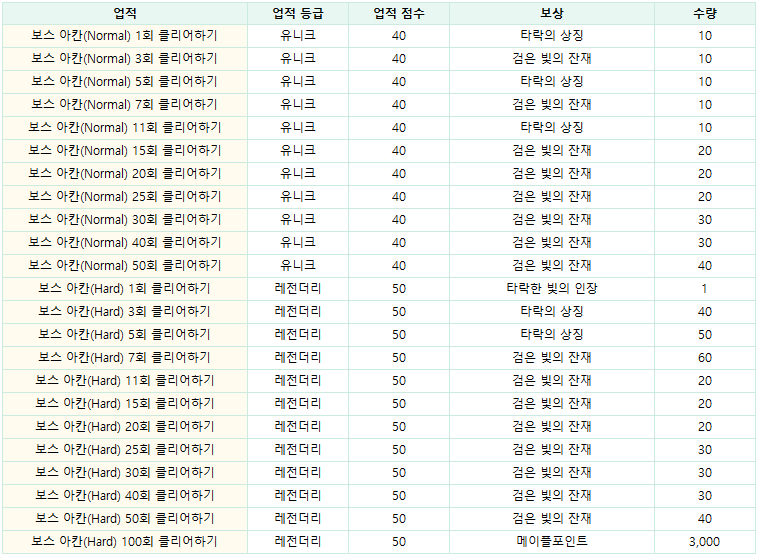
Task: Select '보스 아칸(Hard) 3회 클리어하기' cell
Action: coord(125,311)
